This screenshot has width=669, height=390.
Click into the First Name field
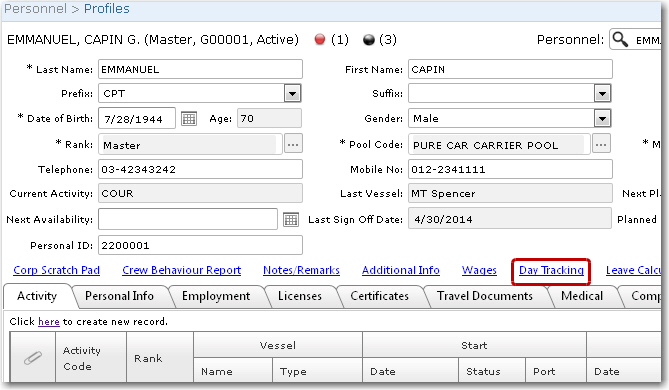(510, 69)
